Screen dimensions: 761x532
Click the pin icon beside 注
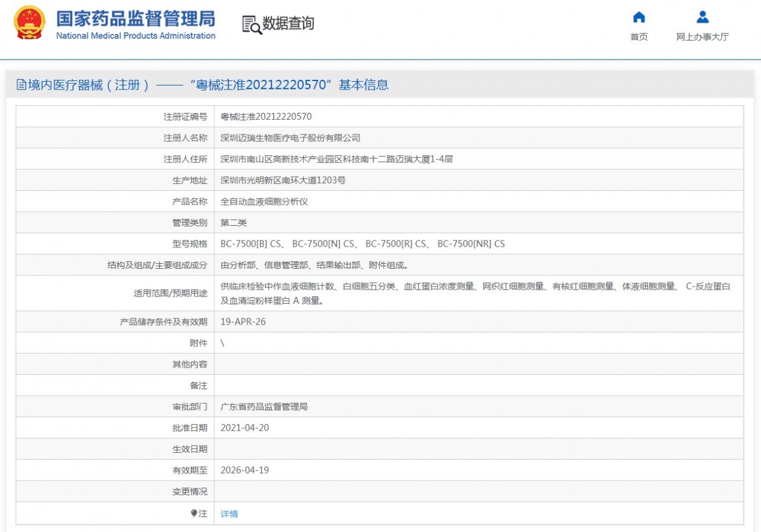pyautogui.click(x=194, y=514)
